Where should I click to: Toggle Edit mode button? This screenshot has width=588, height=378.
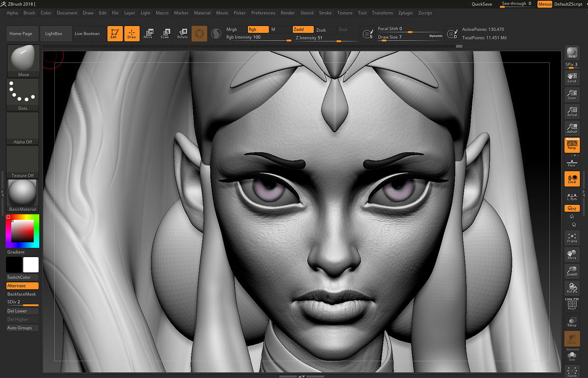tap(115, 34)
